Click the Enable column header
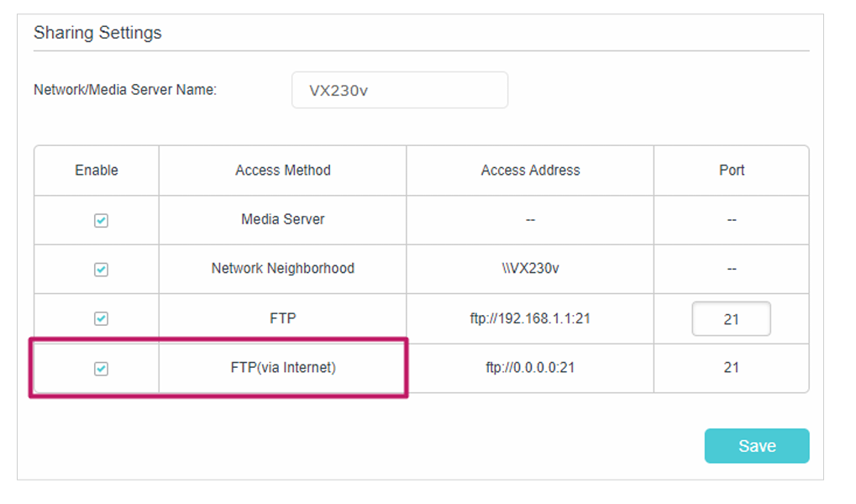The image size is (856, 504). pyautogui.click(x=95, y=170)
